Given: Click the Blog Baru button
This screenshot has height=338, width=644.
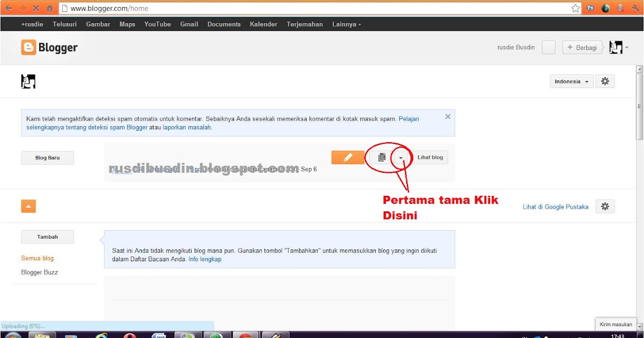Looking at the screenshot, I should point(47,158).
